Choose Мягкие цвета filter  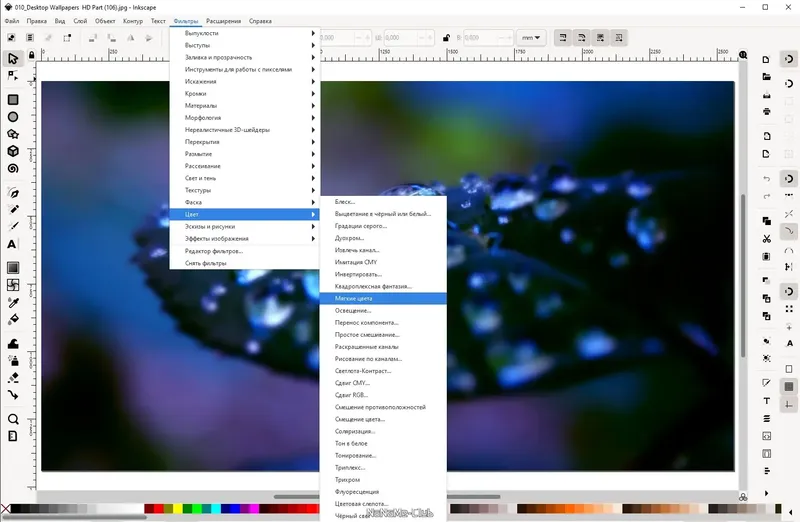click(383, 299)
